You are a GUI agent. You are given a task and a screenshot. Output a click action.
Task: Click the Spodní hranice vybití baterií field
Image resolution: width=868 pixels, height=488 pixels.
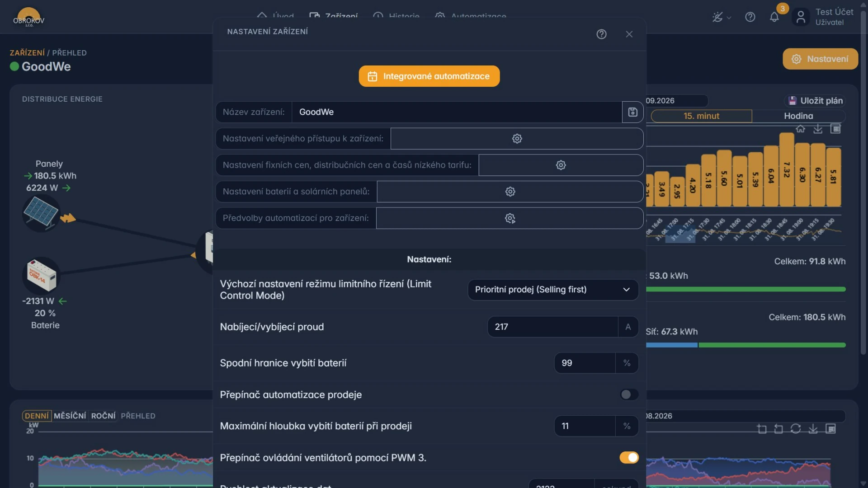[585, 363]
